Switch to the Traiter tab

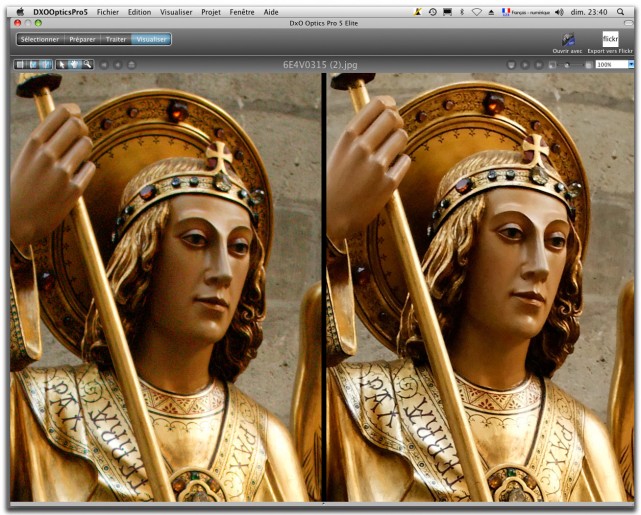(x=116, y=39)
